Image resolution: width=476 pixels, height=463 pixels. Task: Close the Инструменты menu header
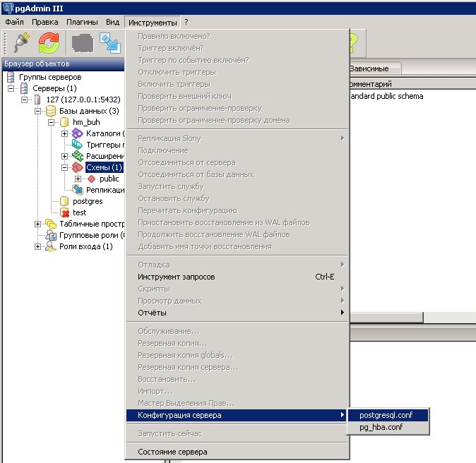click(153, 23)
